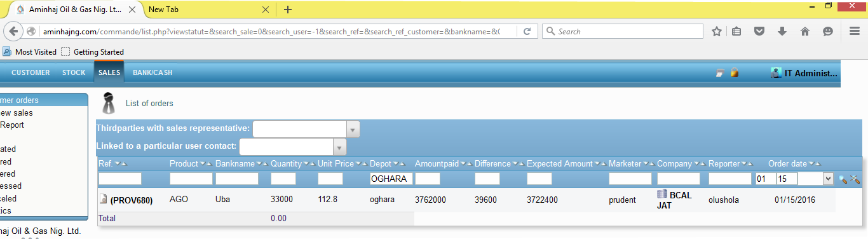Screen dimensions: 868x239
Task: Sort Amountpaid column descending with the down arrow
Action: [x=463, y=164]
